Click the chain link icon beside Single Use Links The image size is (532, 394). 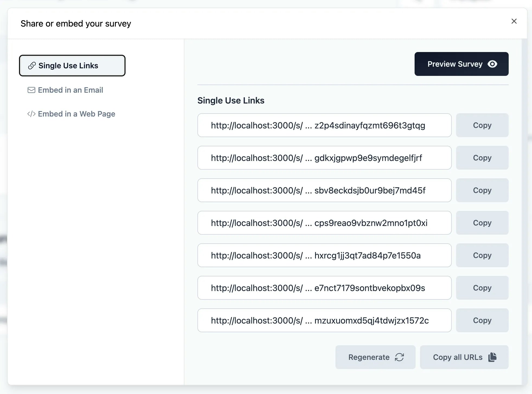click(32, 65)
